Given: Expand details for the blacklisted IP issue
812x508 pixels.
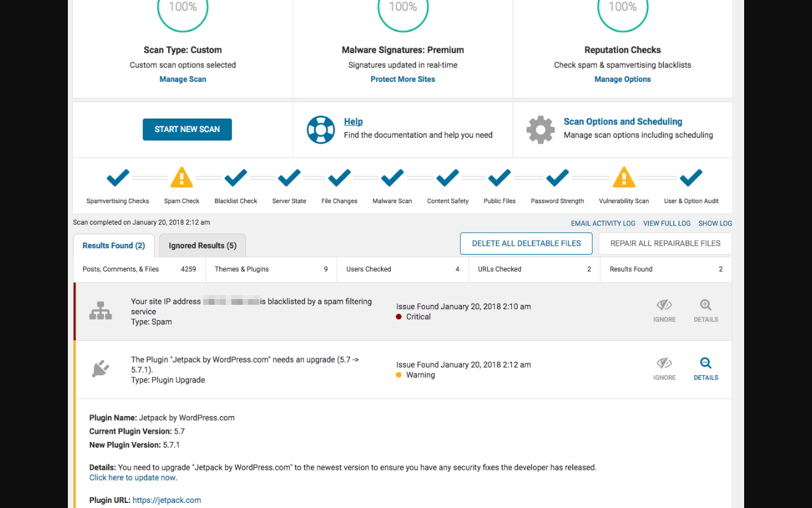Looking at the screenshot, I should (706, 311).
